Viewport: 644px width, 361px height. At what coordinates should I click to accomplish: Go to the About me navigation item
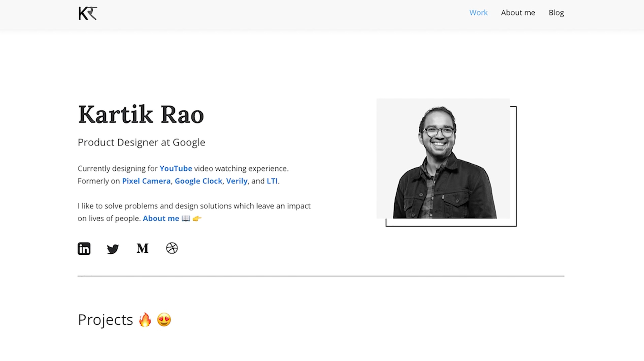click(x=518, y=12)
